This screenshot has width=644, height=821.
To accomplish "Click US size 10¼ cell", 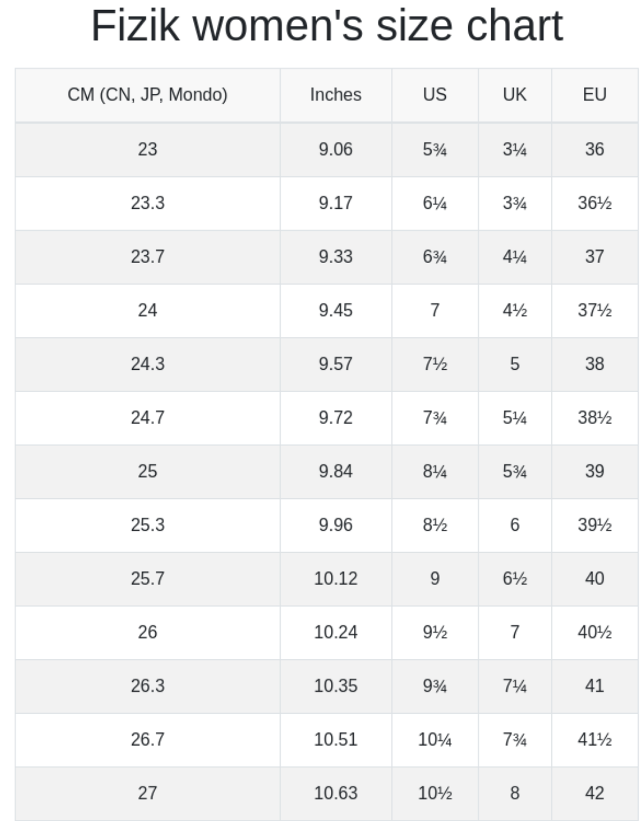I will [435, 740].
